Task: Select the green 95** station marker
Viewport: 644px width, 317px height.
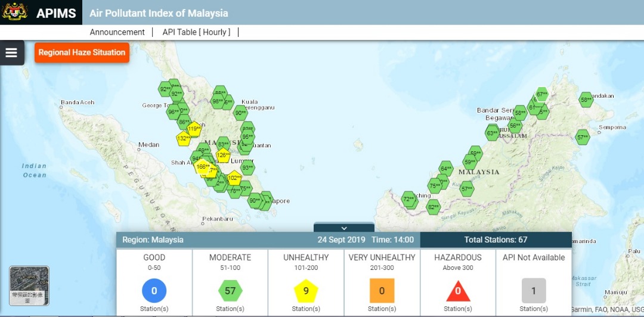Action: click(247, 136)
